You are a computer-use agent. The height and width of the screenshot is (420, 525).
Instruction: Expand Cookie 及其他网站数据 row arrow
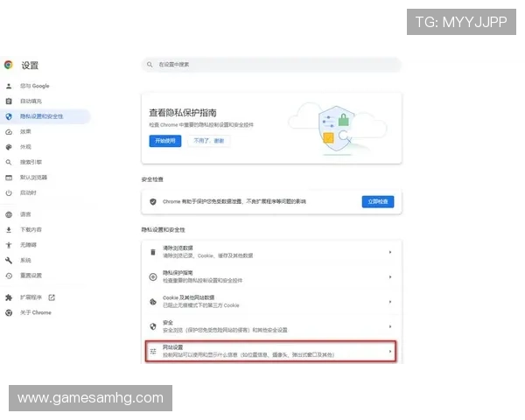(390, 302)
